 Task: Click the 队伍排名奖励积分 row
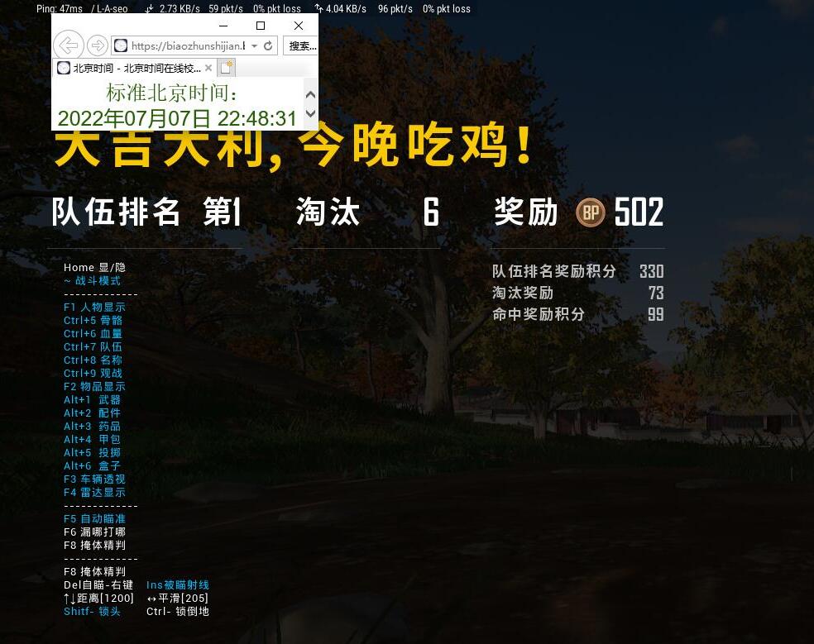(x=577, y=271)
